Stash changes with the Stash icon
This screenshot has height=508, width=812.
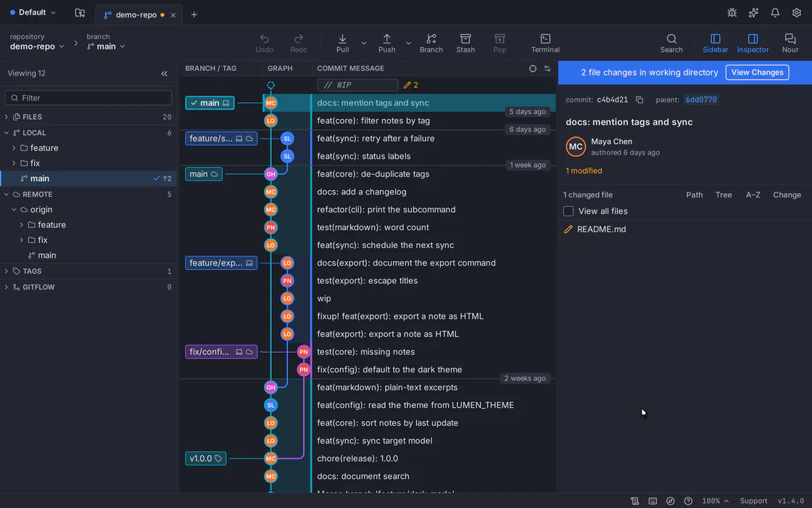pos(465,39)
